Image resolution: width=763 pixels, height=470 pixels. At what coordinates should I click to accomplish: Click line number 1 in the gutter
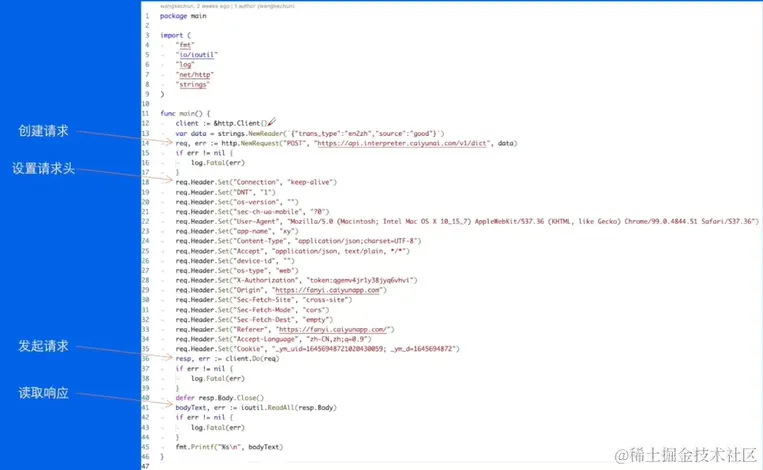[x=147, y=16]
